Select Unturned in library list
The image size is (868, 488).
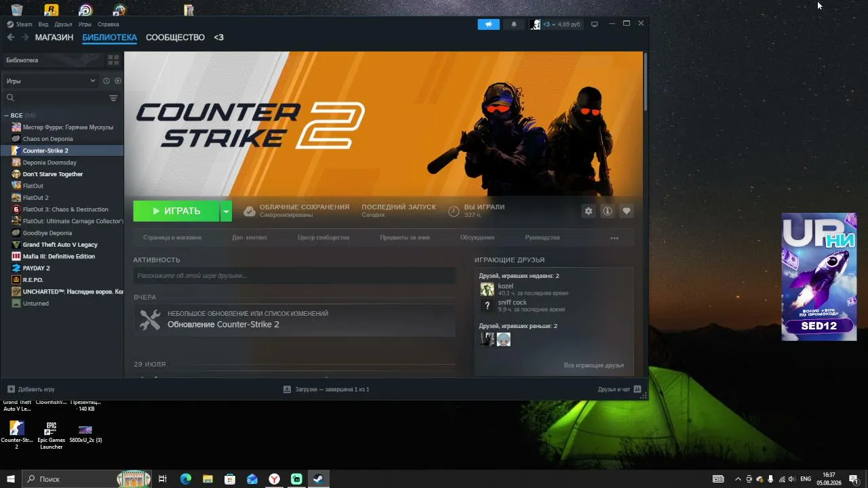coord(62,304)
